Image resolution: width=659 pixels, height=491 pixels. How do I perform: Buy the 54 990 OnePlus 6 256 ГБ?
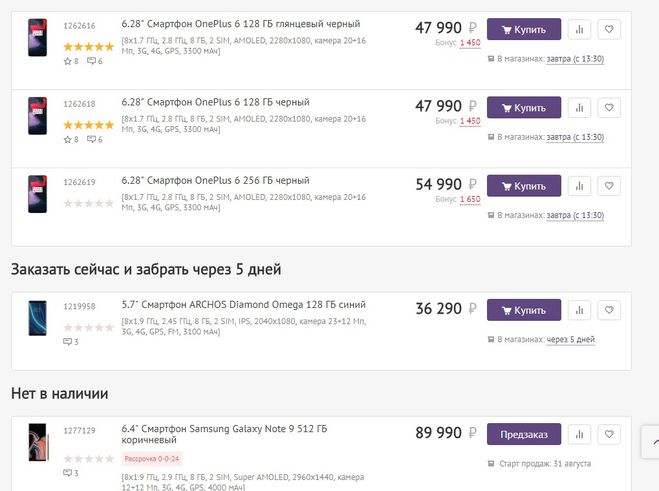point(524,186)
